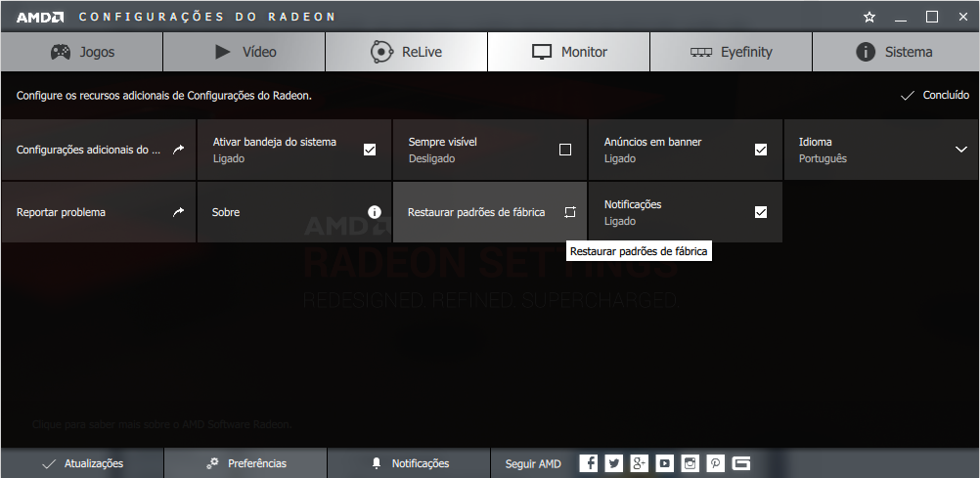Open the Jogos tab
Screen dimensions: 980x478
82,52
